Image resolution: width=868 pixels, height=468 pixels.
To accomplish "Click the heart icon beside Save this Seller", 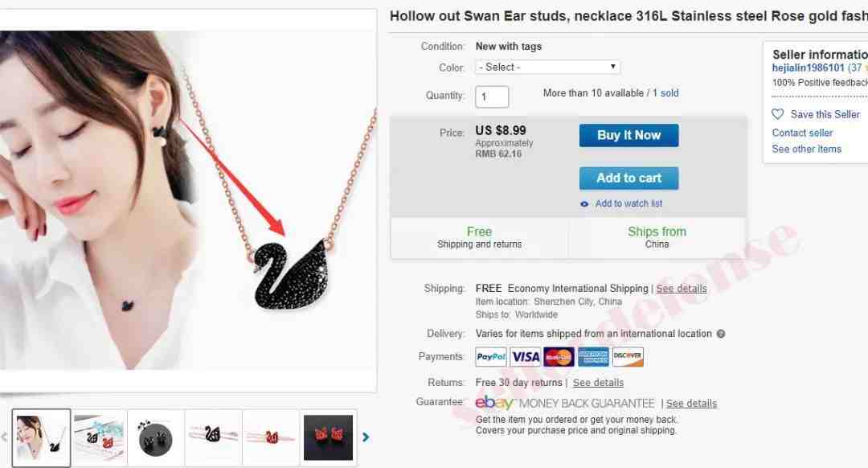I will click(x=777, y=114).
